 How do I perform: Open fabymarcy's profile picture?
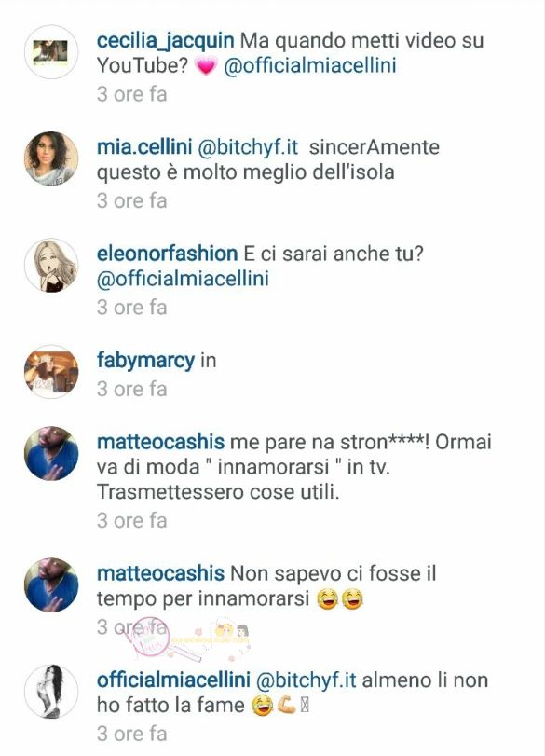click(x=51, y=371)
